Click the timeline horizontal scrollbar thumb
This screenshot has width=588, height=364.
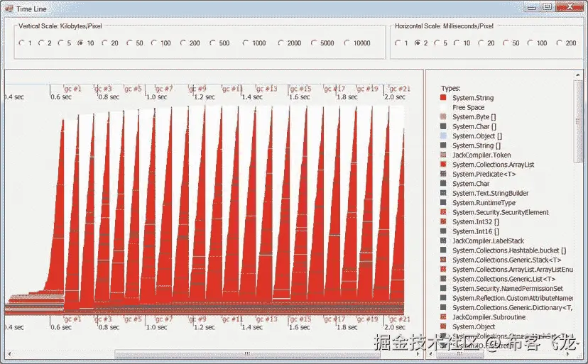tap(247, 353)
